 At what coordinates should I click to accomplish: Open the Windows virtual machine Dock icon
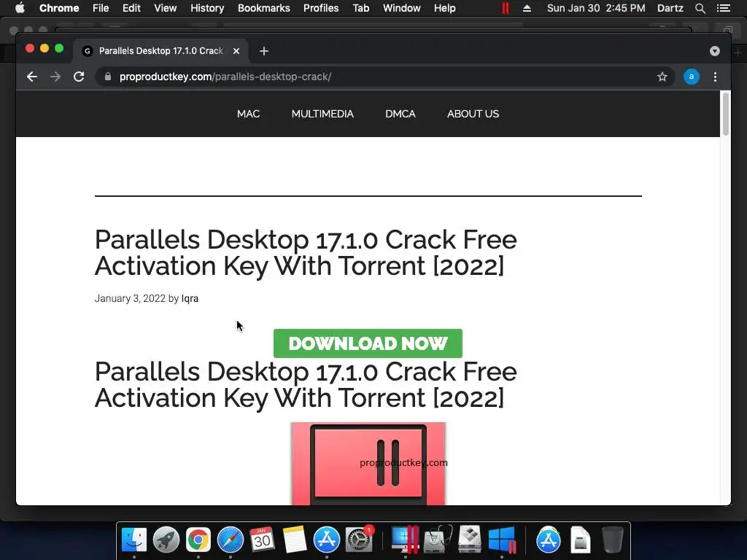pyautogui.click(x=502, y=540)
